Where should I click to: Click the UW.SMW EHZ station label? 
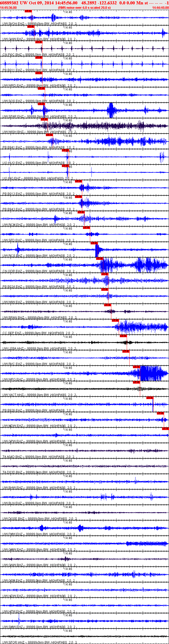coord(13,627)
